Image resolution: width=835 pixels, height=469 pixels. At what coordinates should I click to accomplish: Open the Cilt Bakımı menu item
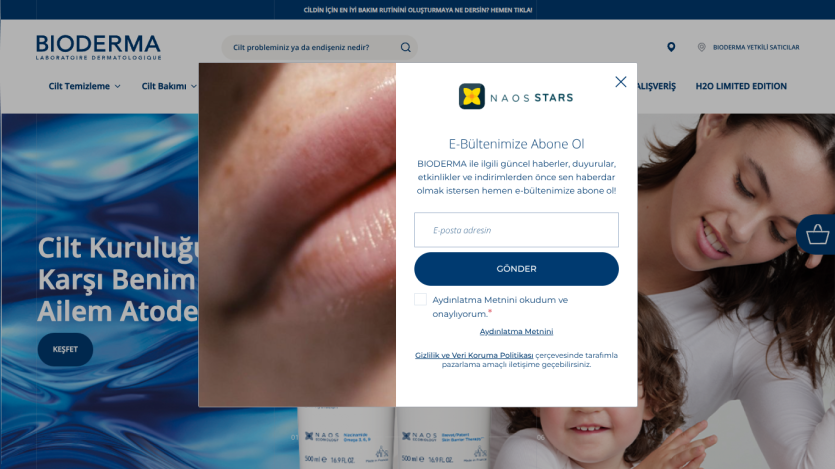tap(164, 86)
